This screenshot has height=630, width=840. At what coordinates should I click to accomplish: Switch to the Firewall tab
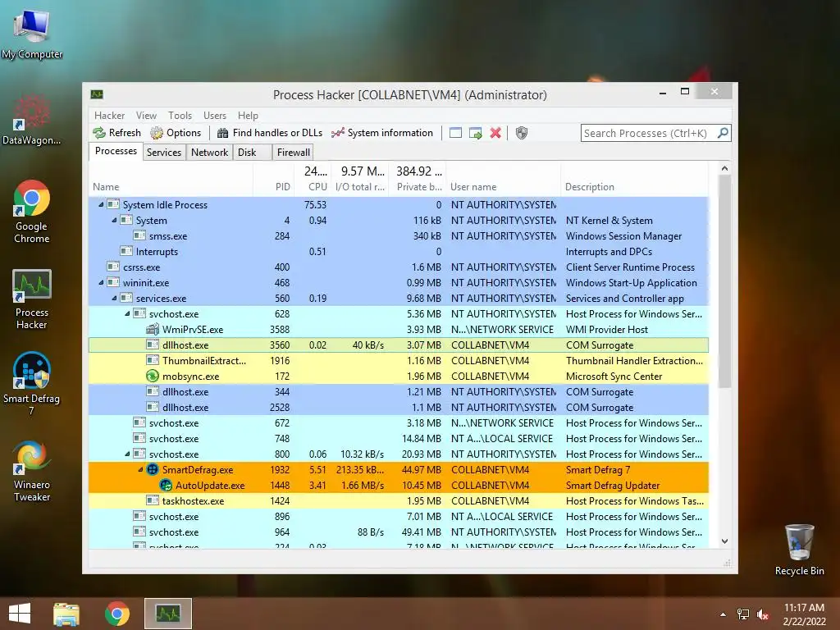(293, 152)
